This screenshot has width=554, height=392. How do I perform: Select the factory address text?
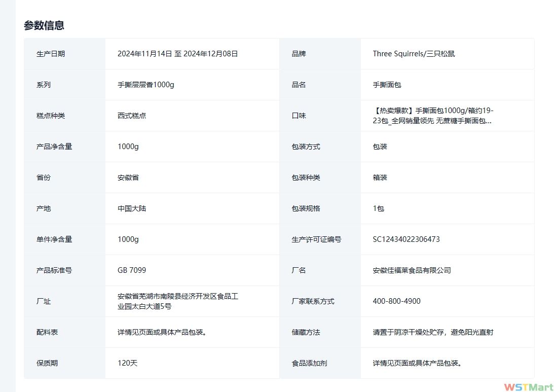177,301
